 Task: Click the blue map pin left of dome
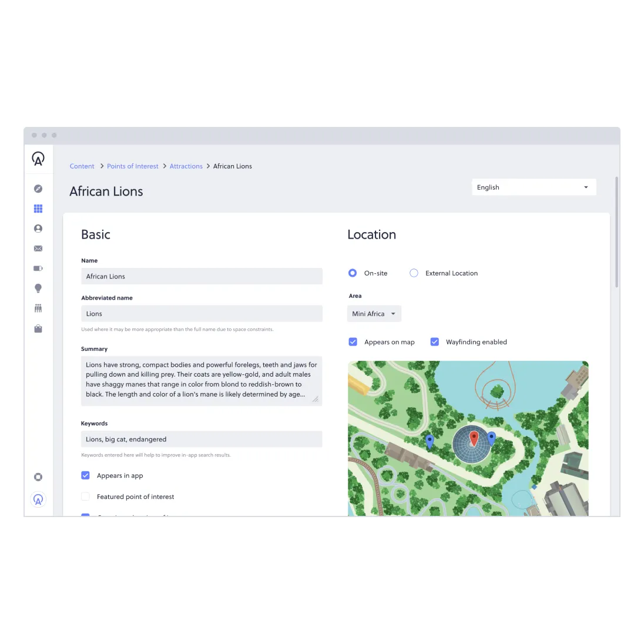pos(430,441)
